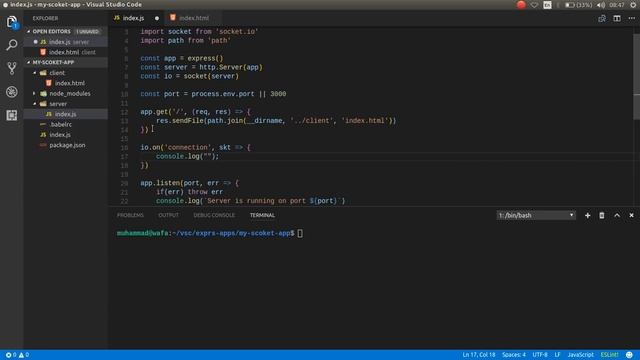Screen dimensions: 640x360
Task: Create a new terminal with plus icon
Action: pyautogui.click(x=587, y=215)
